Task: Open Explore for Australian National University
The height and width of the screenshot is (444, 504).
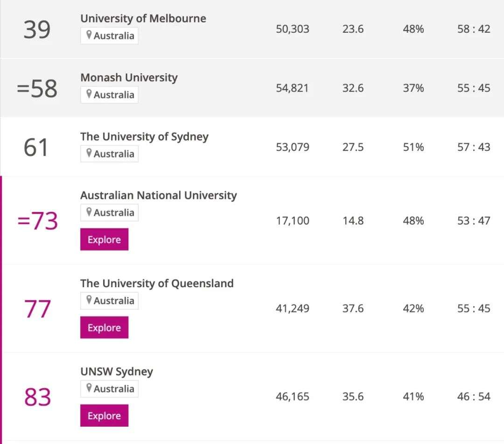Action: click(104, 239)
